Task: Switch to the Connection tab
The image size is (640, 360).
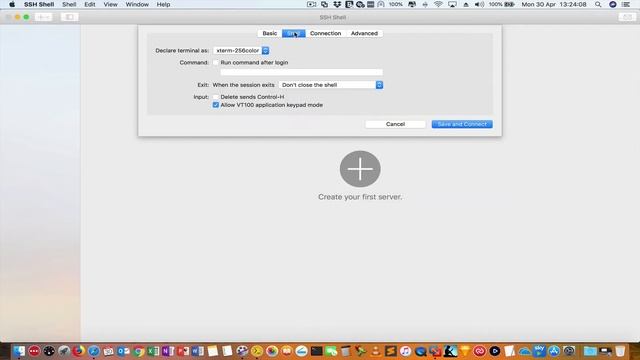Action: click(x=325, y=33)
